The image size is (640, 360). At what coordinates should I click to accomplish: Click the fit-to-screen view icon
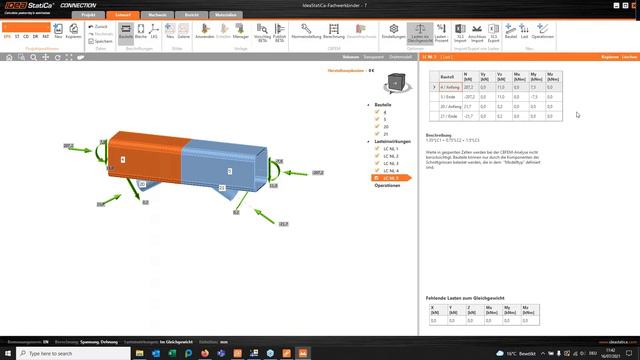point(69,58)
